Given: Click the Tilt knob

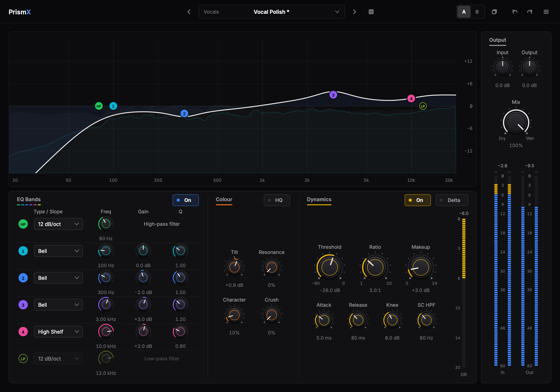Looking at the screenshot, I should point(234,267).
